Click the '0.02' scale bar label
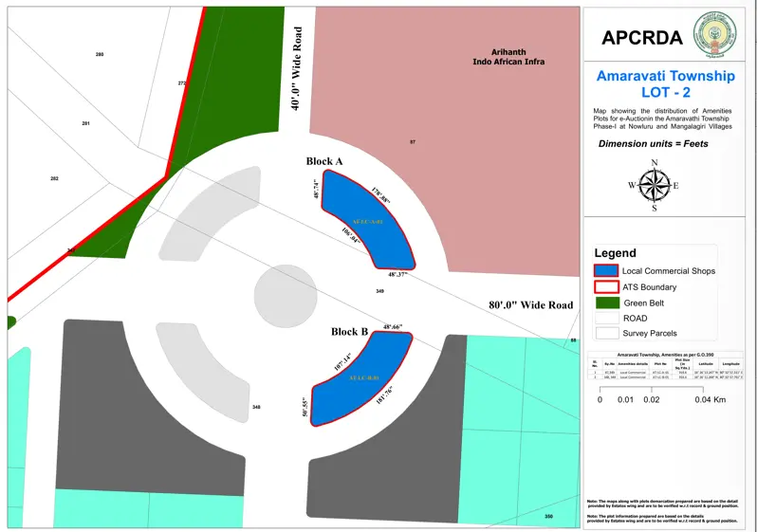The height and width of the screenshot is (532, 757). (x=652, y=400)
